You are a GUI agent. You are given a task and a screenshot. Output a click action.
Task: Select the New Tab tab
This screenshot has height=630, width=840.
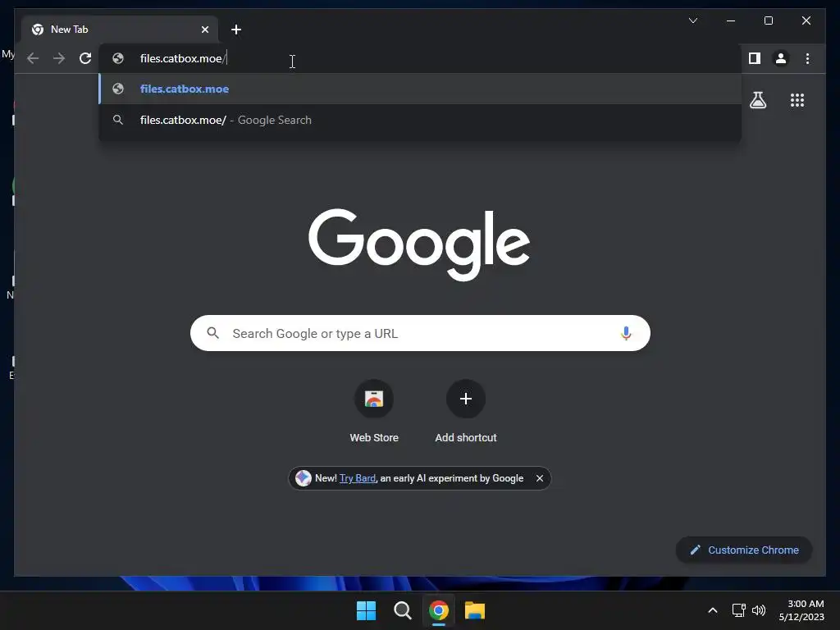click(x=120, y=30)
